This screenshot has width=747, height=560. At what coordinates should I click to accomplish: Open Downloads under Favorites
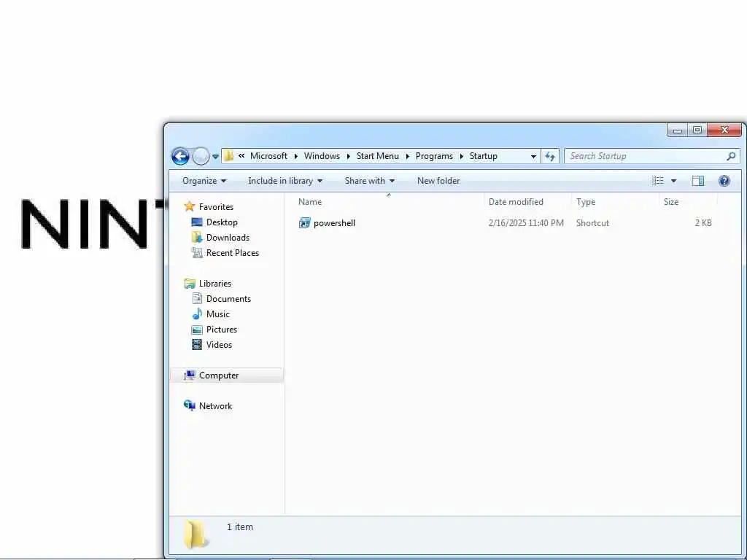[228, 238]
